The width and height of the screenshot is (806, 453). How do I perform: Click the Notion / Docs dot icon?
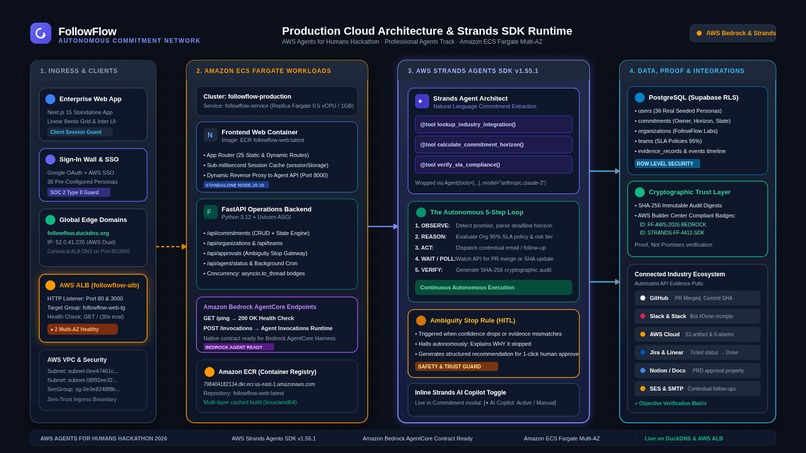[x=643, y=370]
